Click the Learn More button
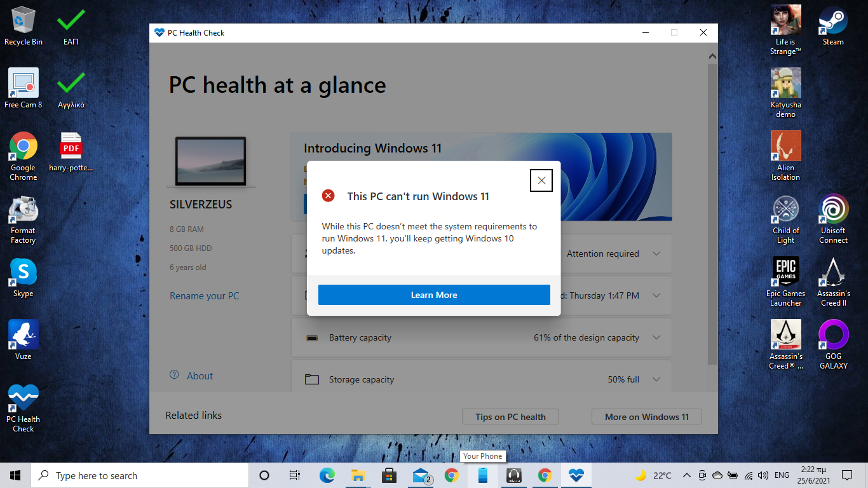The width and height of the screenshot is (868, 488). click(434, 295)
